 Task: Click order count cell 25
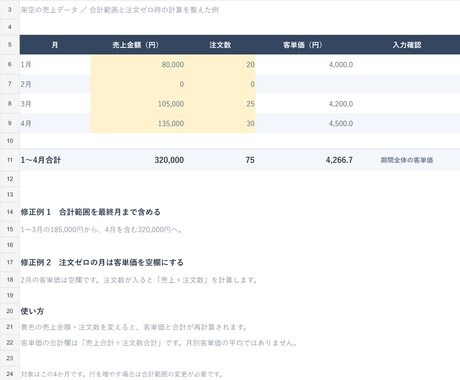(220, 104)
